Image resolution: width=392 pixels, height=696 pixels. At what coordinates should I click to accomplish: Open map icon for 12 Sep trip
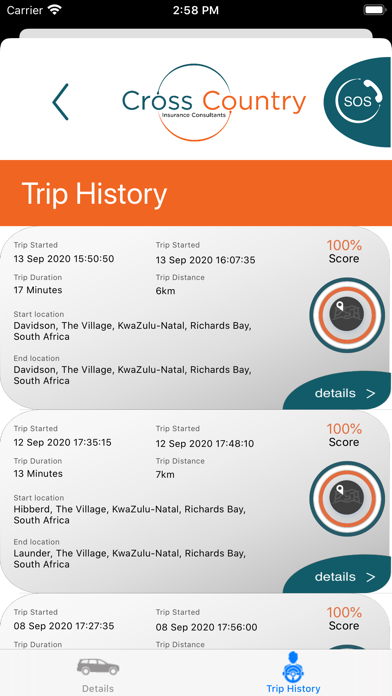pyautogui.click(x=347, y=498)
